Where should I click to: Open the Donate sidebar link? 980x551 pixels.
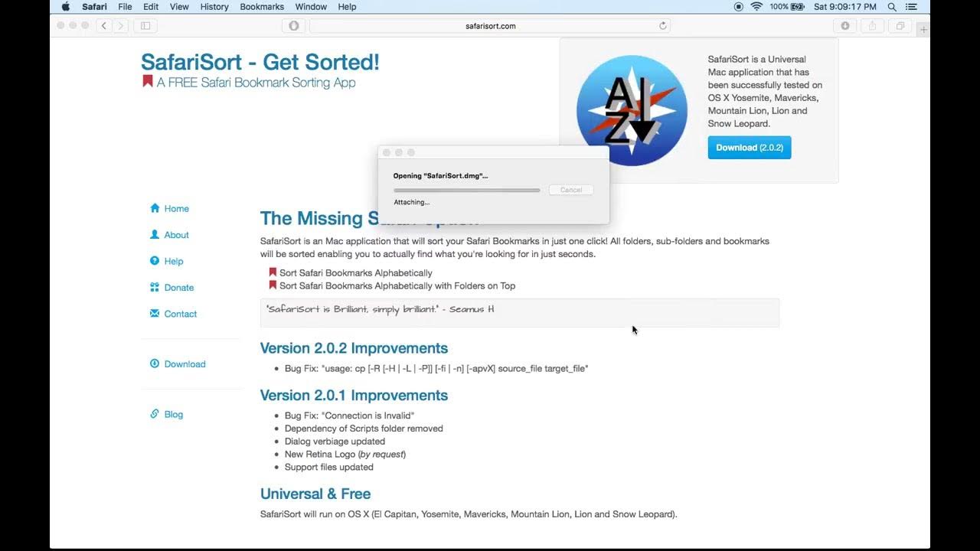coord(179,288)
